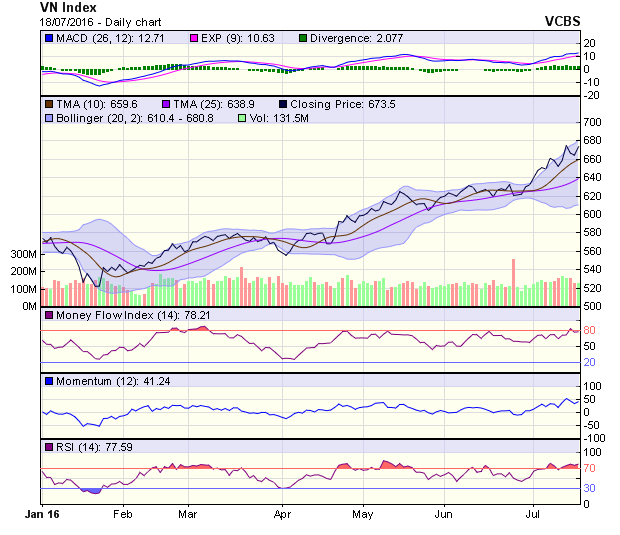This screenshot has width=620, height=535.
Task: Click the blue MACD legend swatch
Action: pos(48,38)
